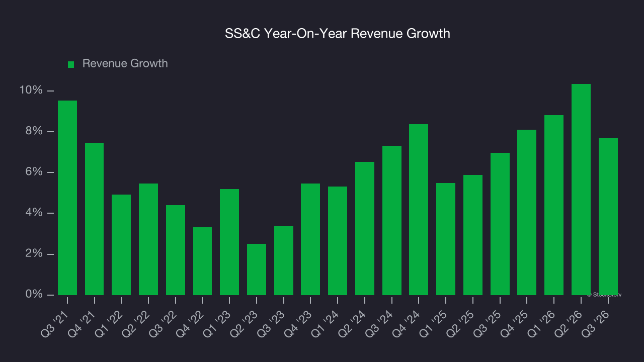Screen dimensions: 644x362
Task: Select the "4%" axis label
Action: (34, 213)
